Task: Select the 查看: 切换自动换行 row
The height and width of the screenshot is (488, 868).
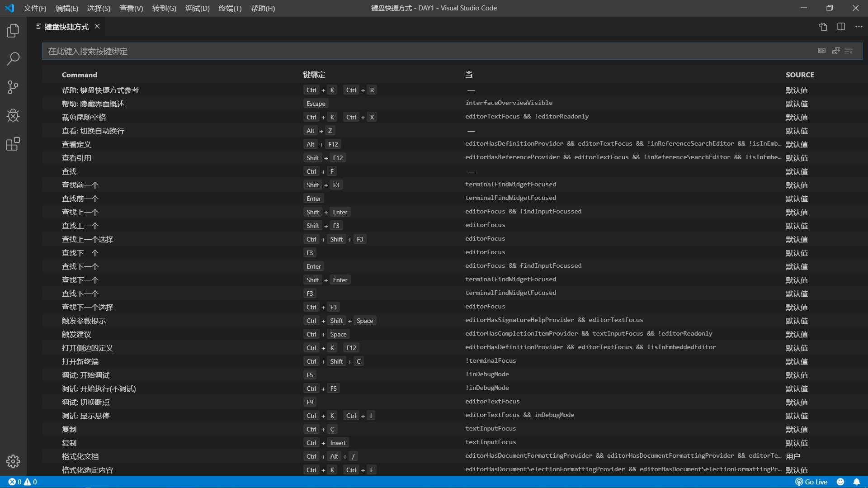Action: (452, 131)
